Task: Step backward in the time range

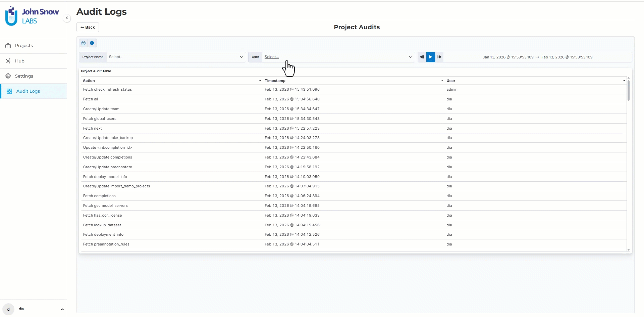Action: (422, 57)
